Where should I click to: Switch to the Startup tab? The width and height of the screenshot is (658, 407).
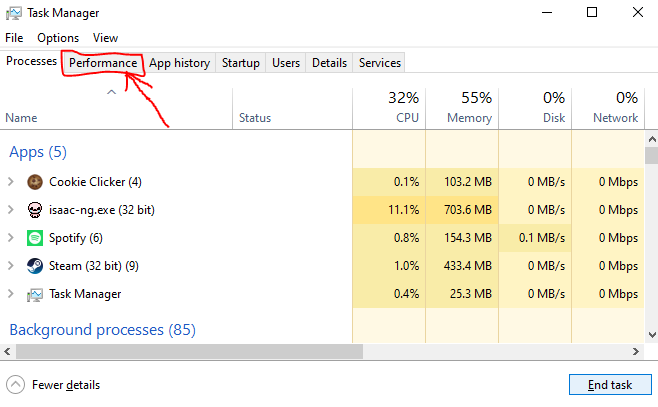coord(241,63)
